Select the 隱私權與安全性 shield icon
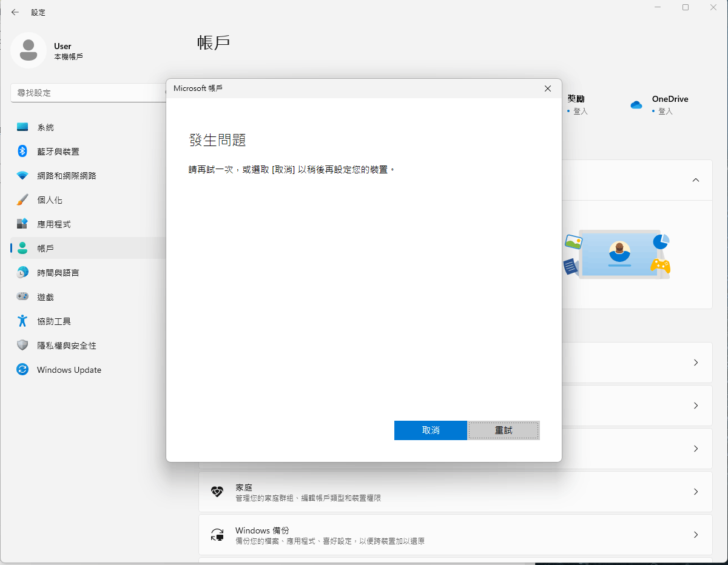728x565 pixels. coord(22,346)
